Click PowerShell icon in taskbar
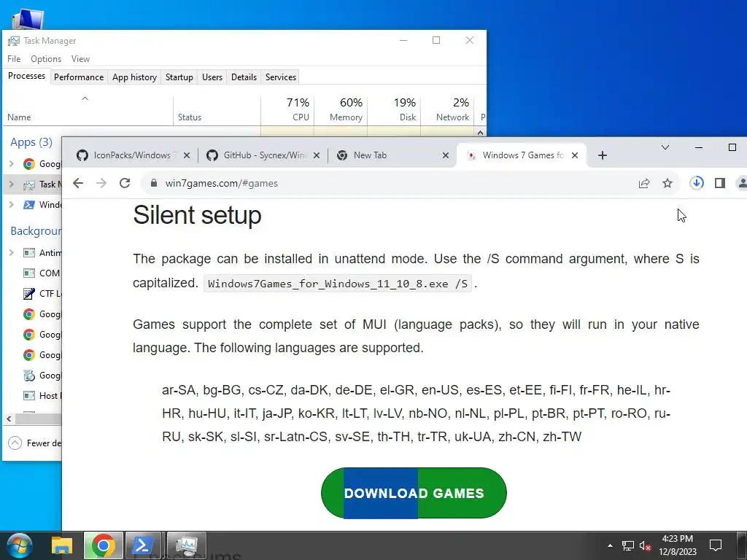 point(144,545)
